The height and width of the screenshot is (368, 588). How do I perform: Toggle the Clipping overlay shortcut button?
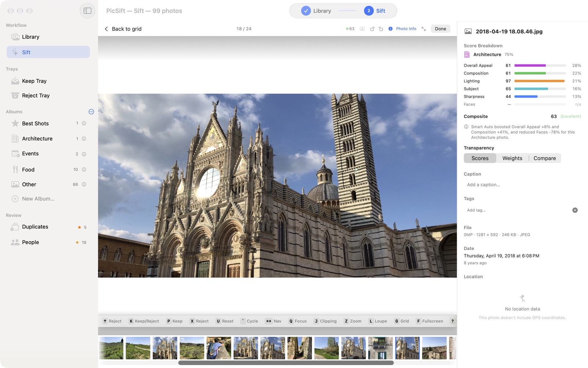point(326,321)
